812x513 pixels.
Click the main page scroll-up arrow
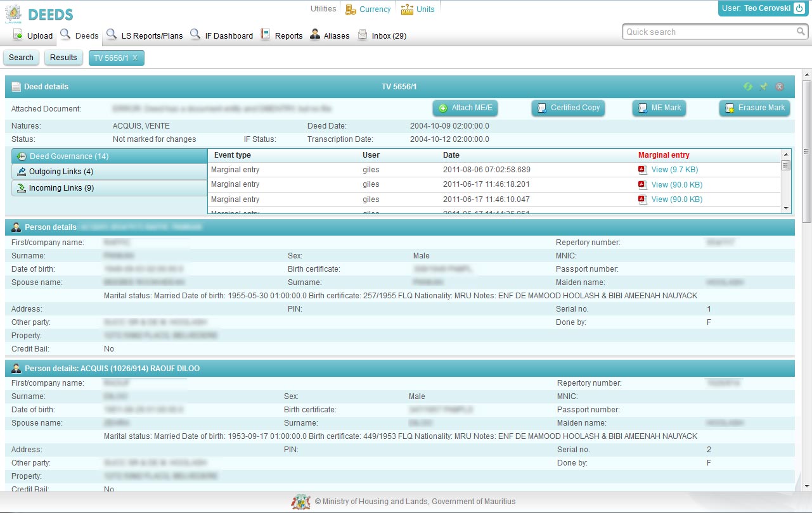point(807,74)
